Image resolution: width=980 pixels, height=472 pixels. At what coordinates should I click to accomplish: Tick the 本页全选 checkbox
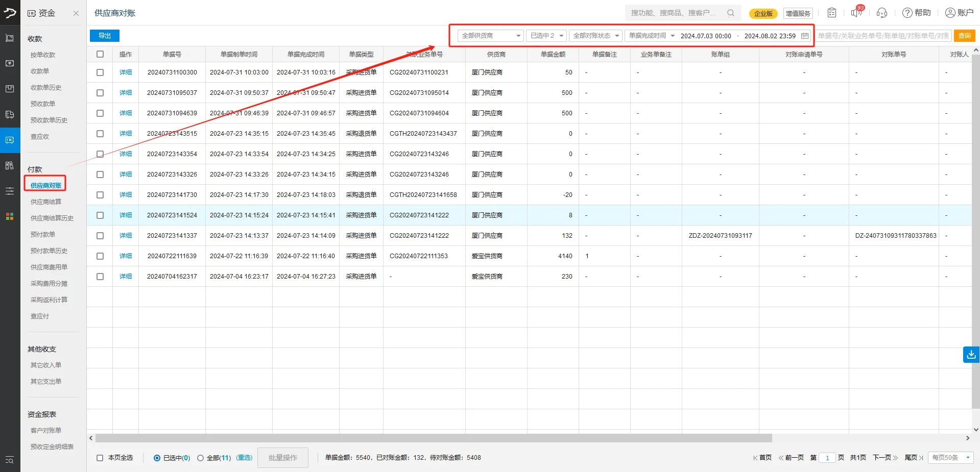[100, 458]
